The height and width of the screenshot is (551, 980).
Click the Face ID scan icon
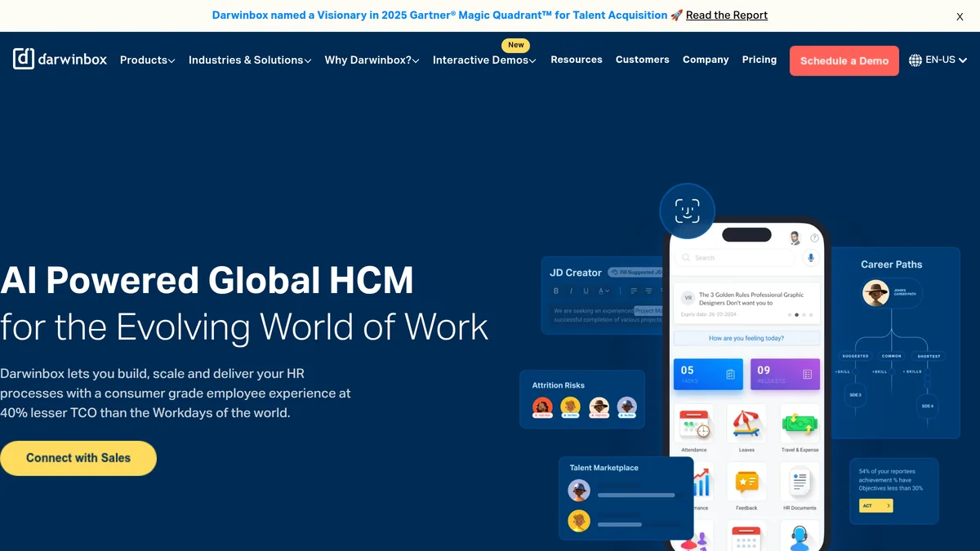(688, 211)
